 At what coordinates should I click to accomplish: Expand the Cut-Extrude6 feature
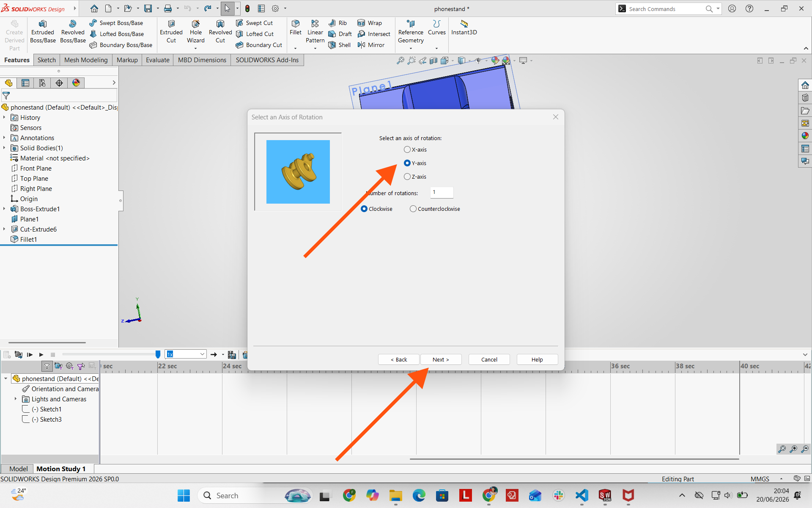pos(4,229)
